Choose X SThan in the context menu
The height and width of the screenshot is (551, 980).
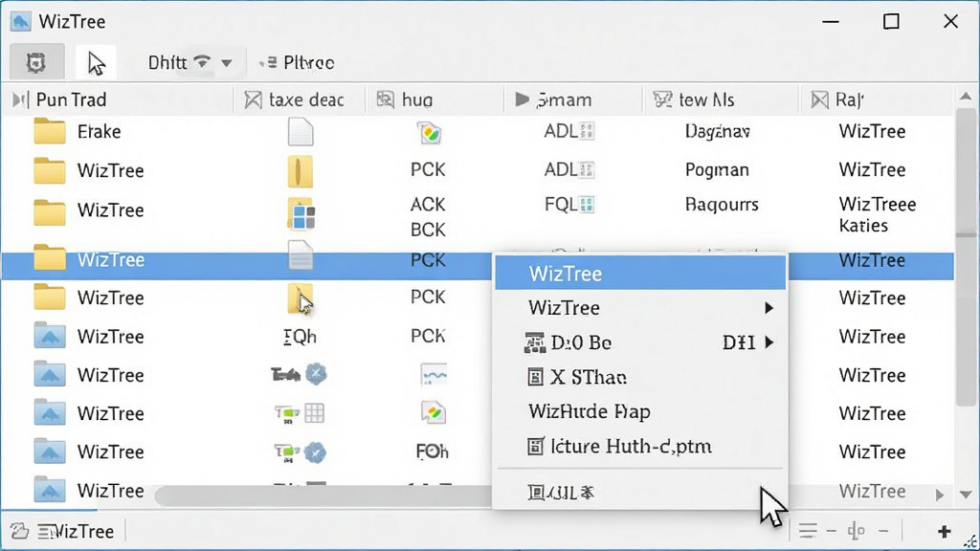(x=640, y=377)
